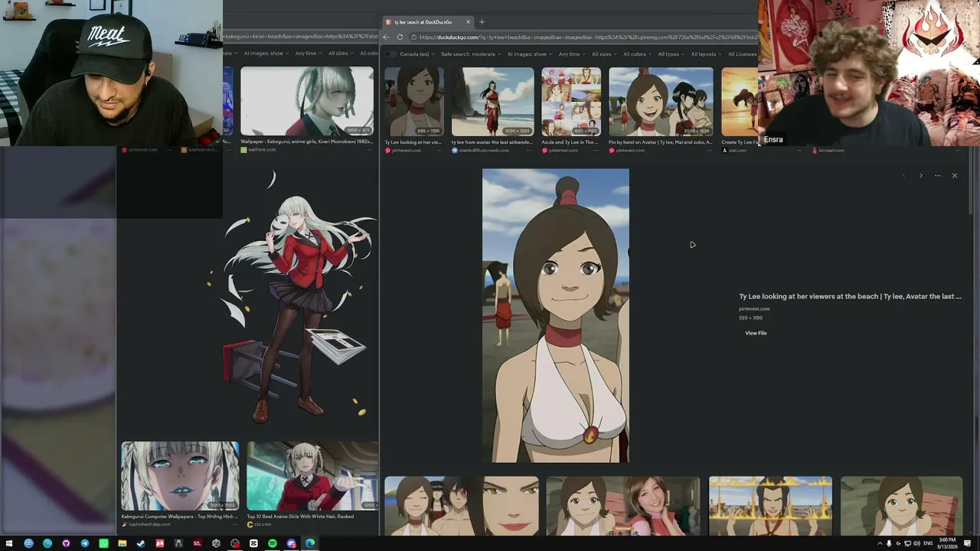980x551 pixels.
Task: Open the 'Ty Lee looking at her viewers' title link
Action: tap(850, 296)
